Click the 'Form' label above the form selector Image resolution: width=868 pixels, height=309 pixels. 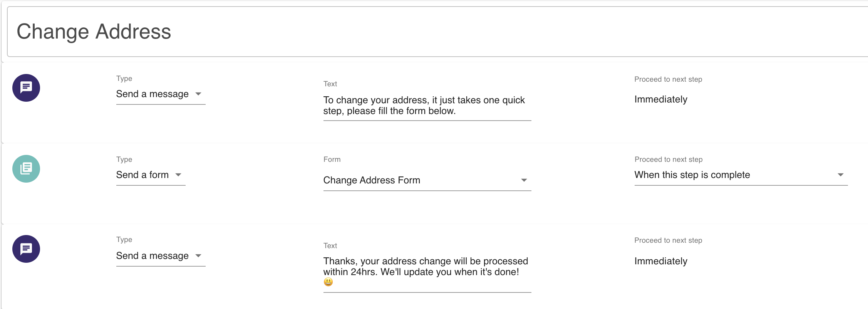coord(332,160)
